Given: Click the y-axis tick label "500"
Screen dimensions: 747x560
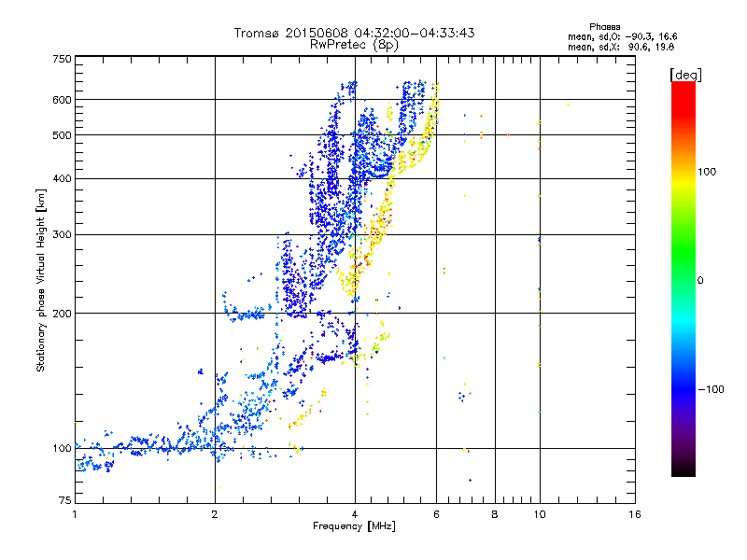Looking at the screenshot, I should (62, 135).
